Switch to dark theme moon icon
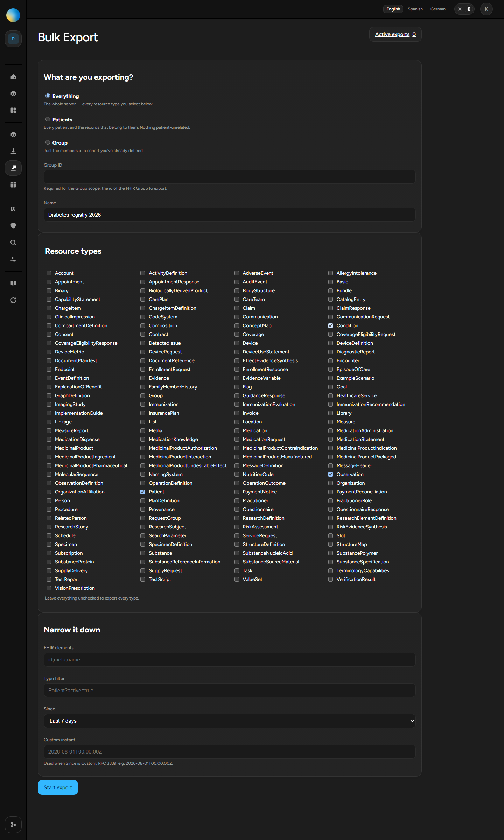Image resolution: width=504 pixels, height=840 pixels. click(x=469, y=9)
